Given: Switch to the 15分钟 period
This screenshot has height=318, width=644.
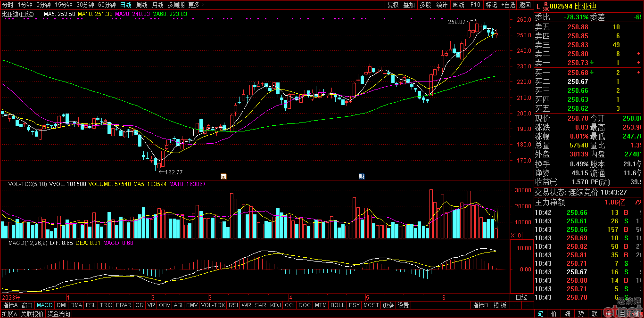Looking at the screenshot, I should [x=63, y=5].
